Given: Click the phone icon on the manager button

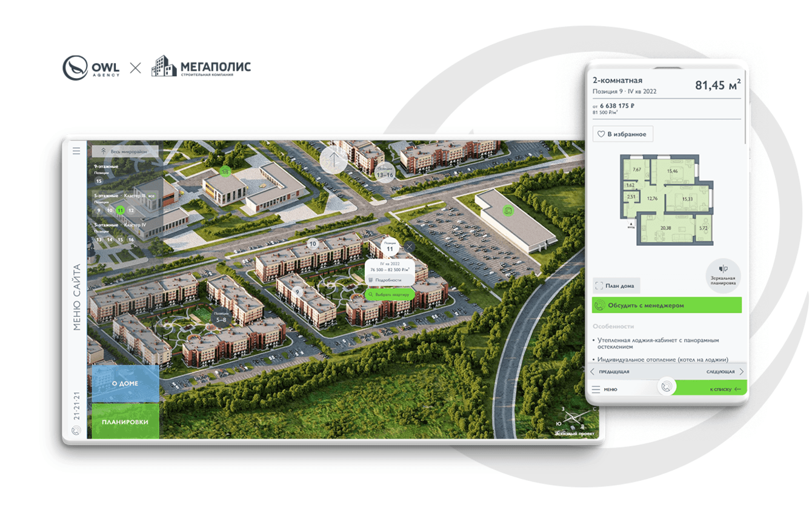Looking at the screenshot, I should point(600,306).
